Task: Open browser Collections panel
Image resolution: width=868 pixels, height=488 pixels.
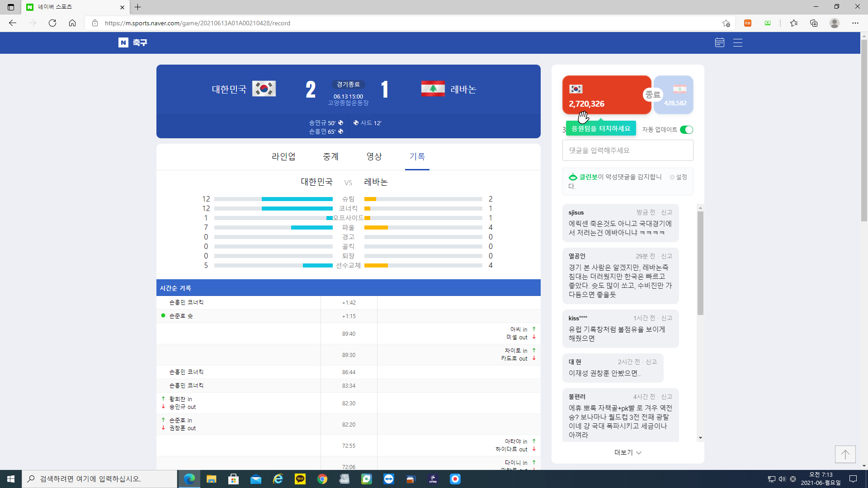Action: pos(814,23)
